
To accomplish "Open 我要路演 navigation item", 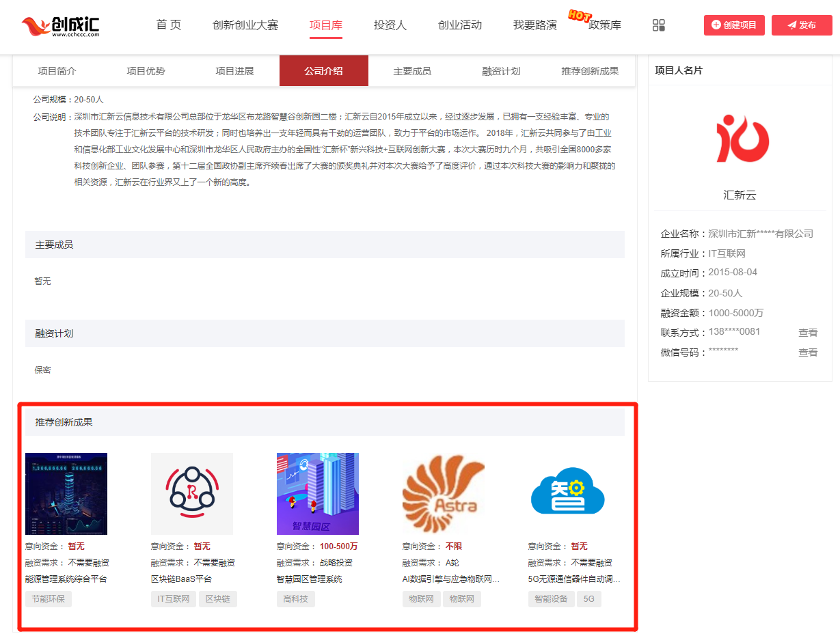I will pos(535,25).
